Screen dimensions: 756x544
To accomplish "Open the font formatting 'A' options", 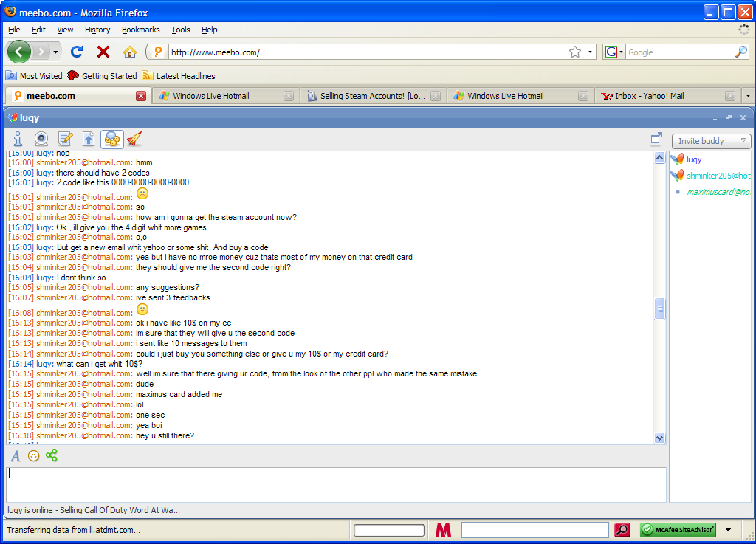I will (x=16, y=456).
